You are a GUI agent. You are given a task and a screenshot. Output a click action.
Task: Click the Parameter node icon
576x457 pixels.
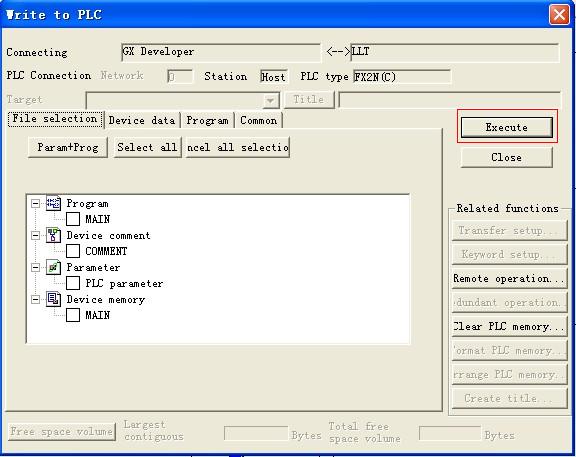pyautogui.click(x=53, y=267)
